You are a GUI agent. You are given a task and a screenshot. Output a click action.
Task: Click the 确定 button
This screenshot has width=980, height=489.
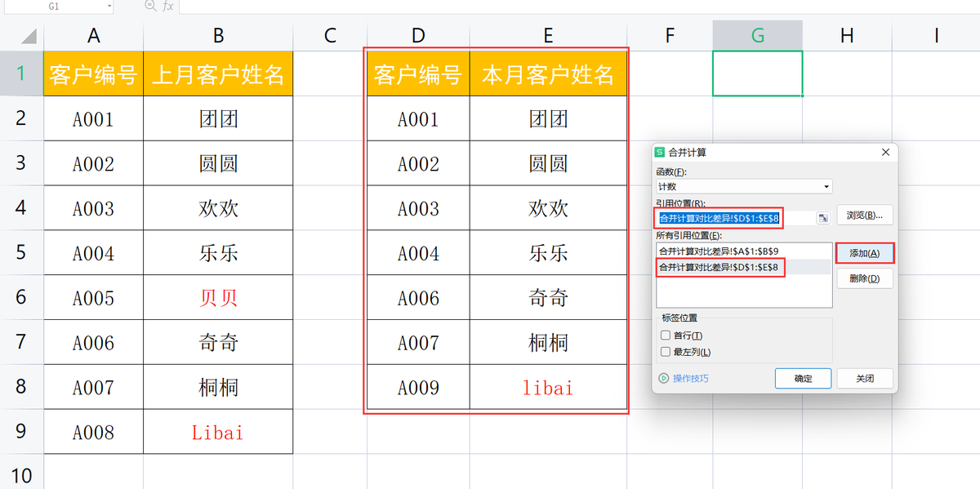point(803,378)
